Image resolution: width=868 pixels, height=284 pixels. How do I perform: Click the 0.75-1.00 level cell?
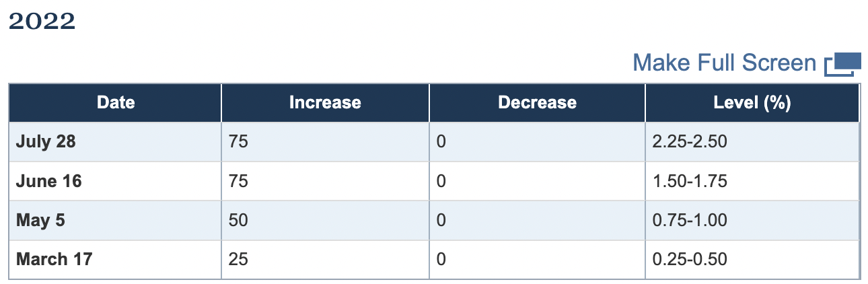coord(690,220)
